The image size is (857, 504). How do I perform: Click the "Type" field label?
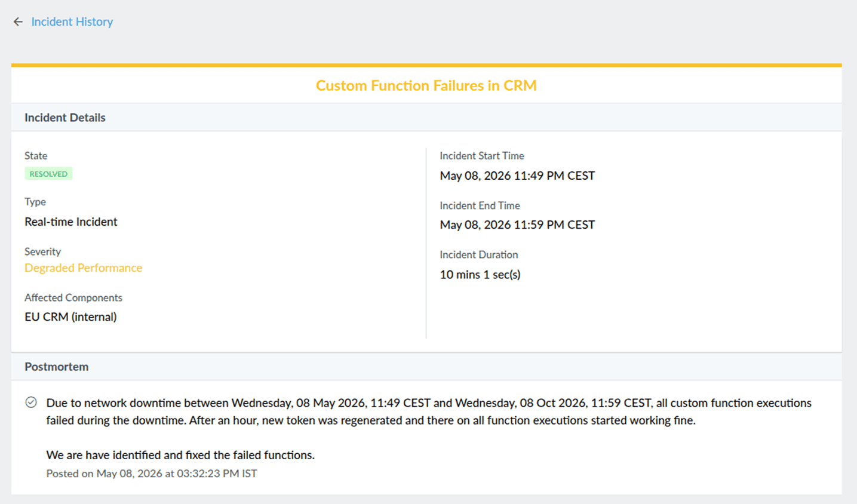[35, 202]
